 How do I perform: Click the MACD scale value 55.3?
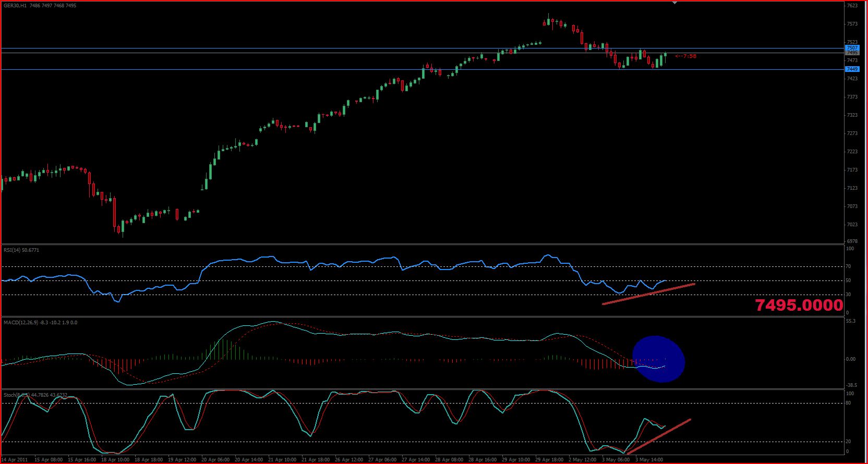tap(851, 321)
